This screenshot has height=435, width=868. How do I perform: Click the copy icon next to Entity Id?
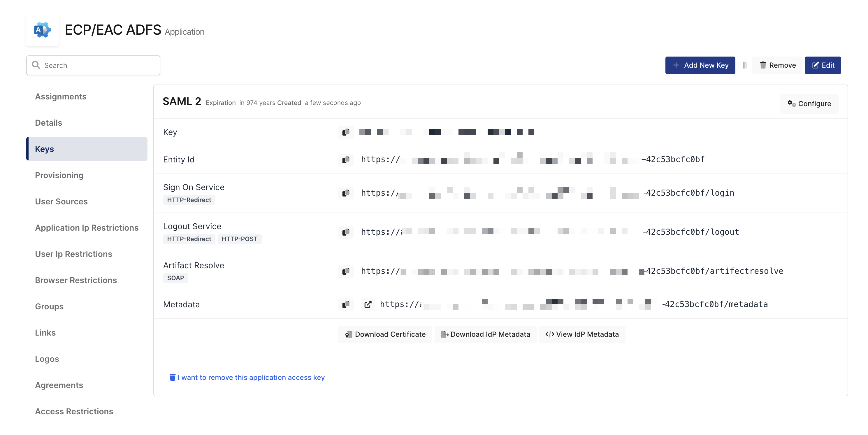click(x=345, y=159)
